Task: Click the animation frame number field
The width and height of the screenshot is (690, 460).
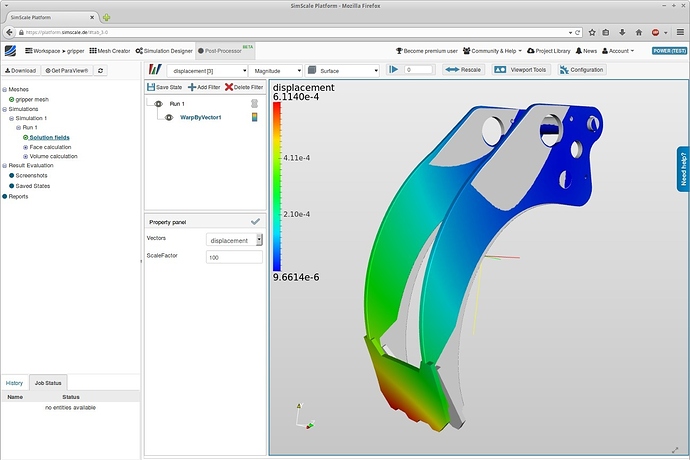Action: [x=418, y=70]
